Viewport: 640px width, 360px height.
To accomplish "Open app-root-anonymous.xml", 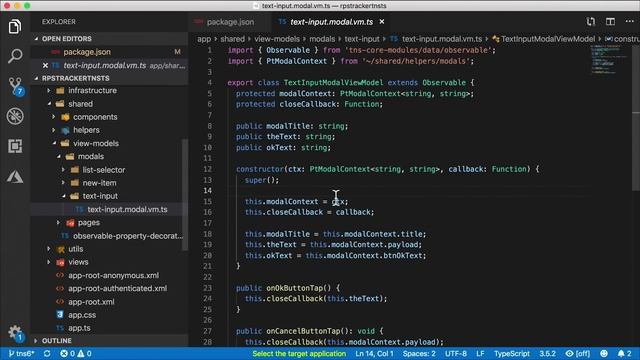I will click(x=113, y=276).
